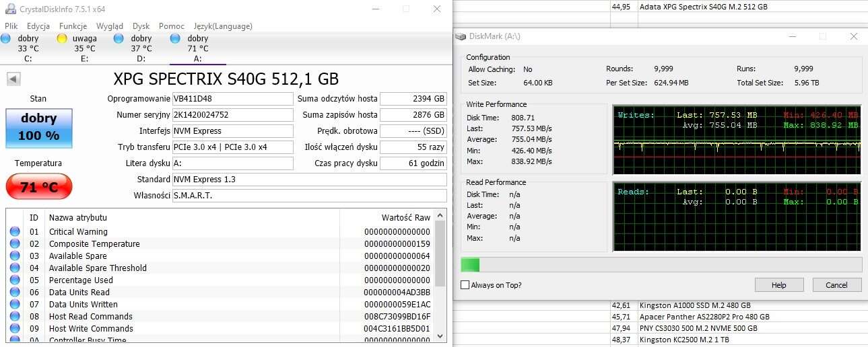Viewport: 868px width, 347px height.
Task: Open the Plik menu
Action: pos(11,26)
